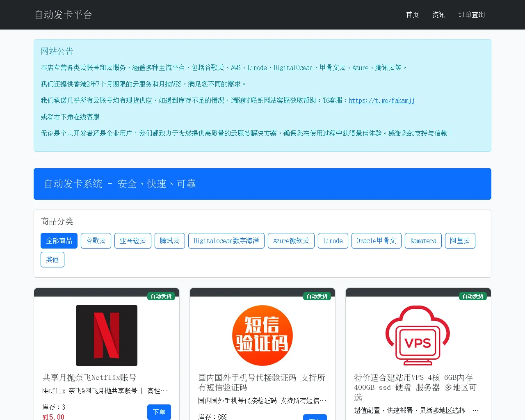Viewport: 525px width, 420px height.
Task: Open the 首页 navigation item
Action: [x=413, y=15]
